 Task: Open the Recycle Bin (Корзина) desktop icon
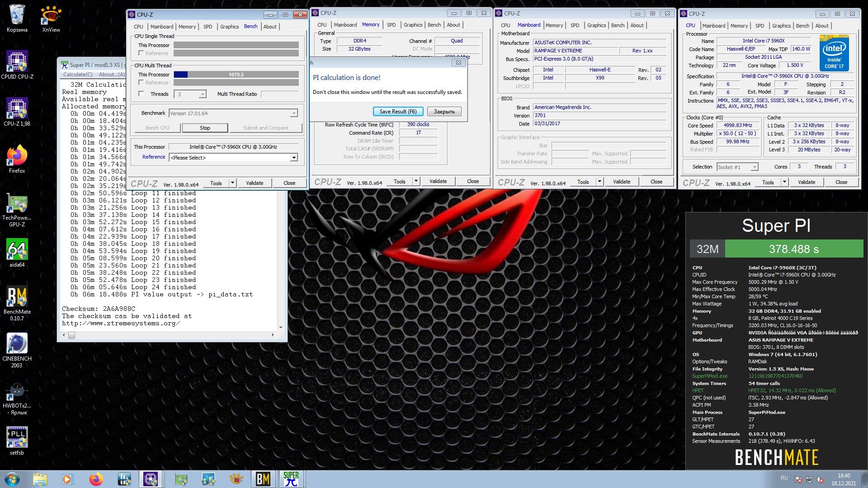coord(17,19)
